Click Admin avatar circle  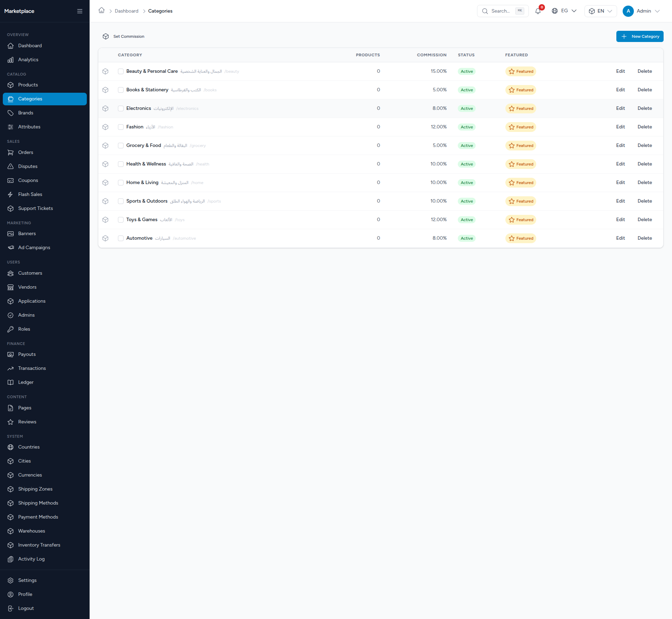628,11
